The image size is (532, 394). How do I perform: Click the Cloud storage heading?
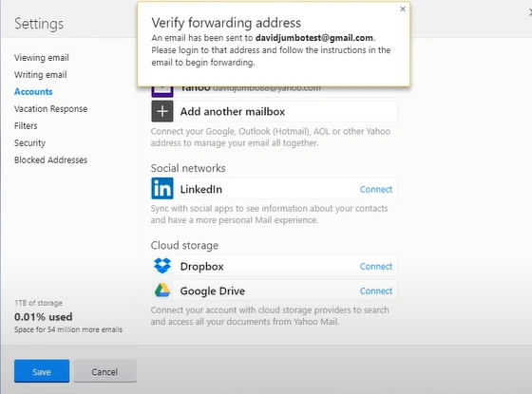[184, 246]
